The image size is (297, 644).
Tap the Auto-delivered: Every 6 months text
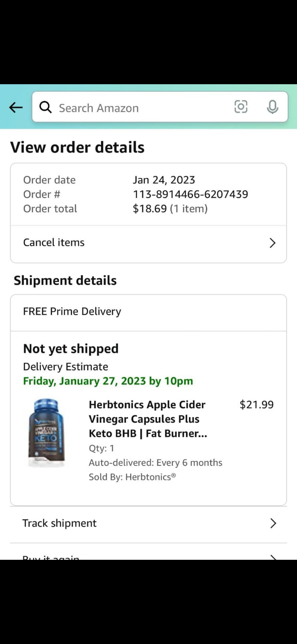(155, 463)
